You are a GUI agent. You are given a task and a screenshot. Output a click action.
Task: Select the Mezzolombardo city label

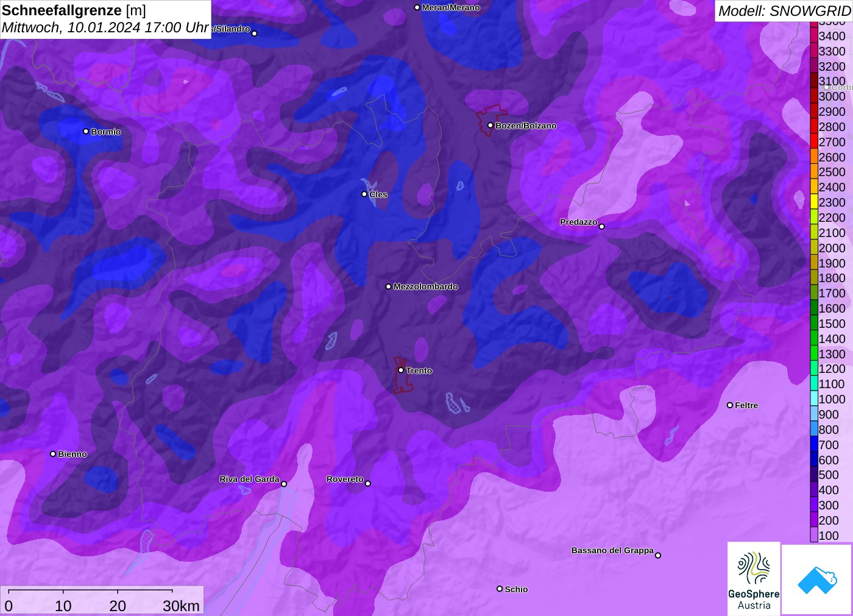click(425, 286)
